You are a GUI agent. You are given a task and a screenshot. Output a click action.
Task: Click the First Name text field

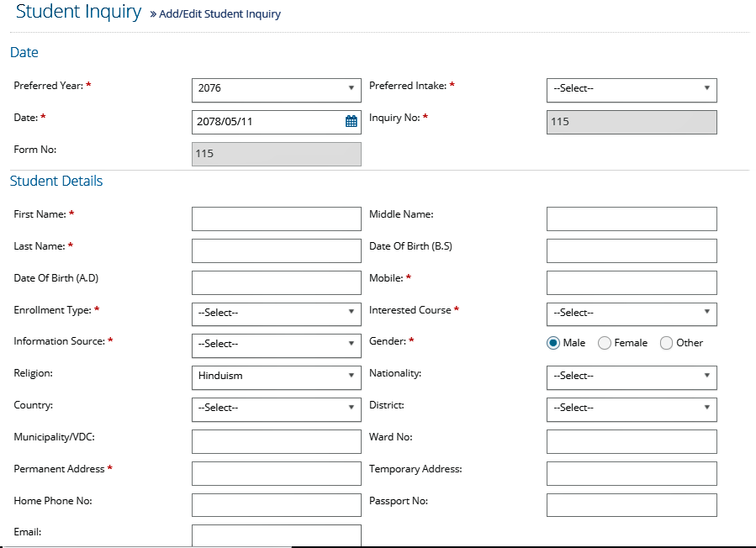pos(277,219)
